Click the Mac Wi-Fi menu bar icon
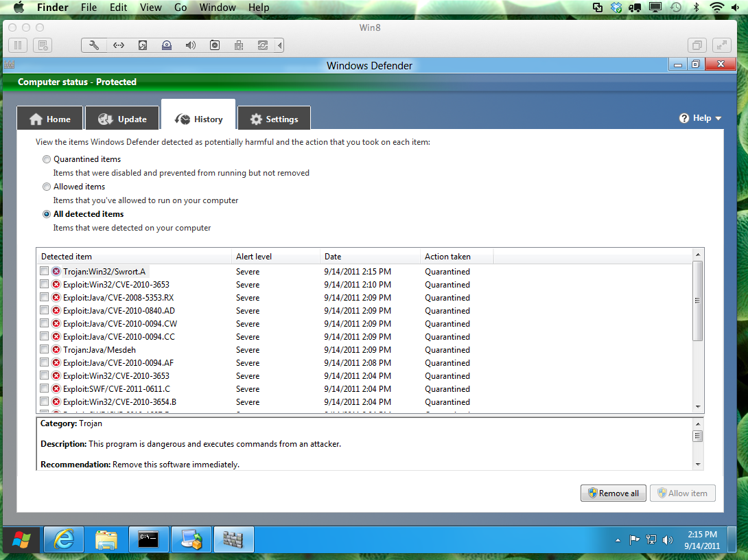This screenshot has width=748, height=560. (716, 7)
